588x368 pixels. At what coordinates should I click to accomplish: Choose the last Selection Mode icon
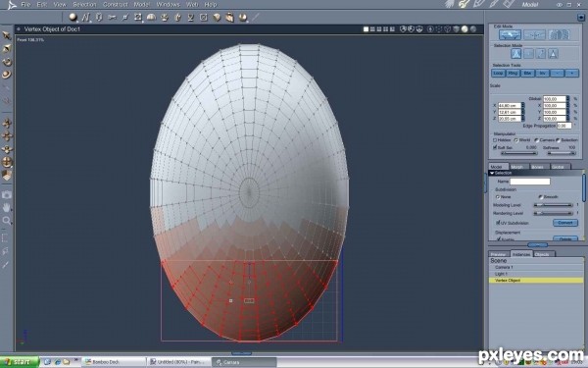pyautogui.click(x=553, y=54)
